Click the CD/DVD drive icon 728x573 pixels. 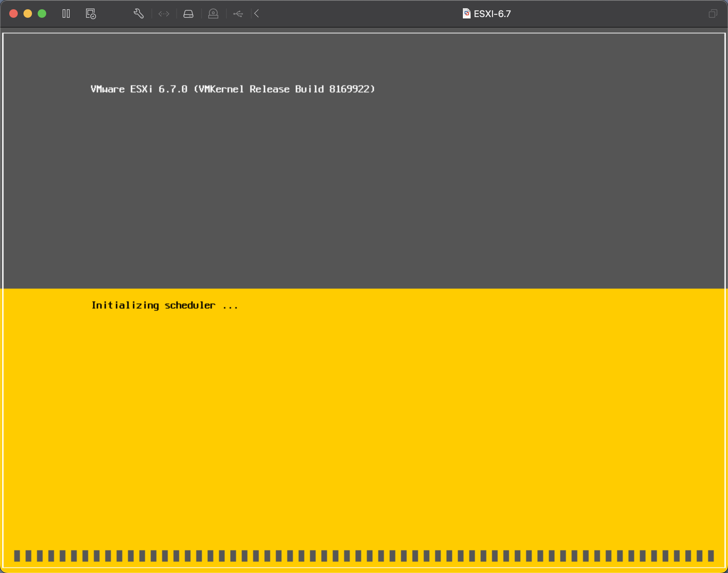tap(213, 14)
